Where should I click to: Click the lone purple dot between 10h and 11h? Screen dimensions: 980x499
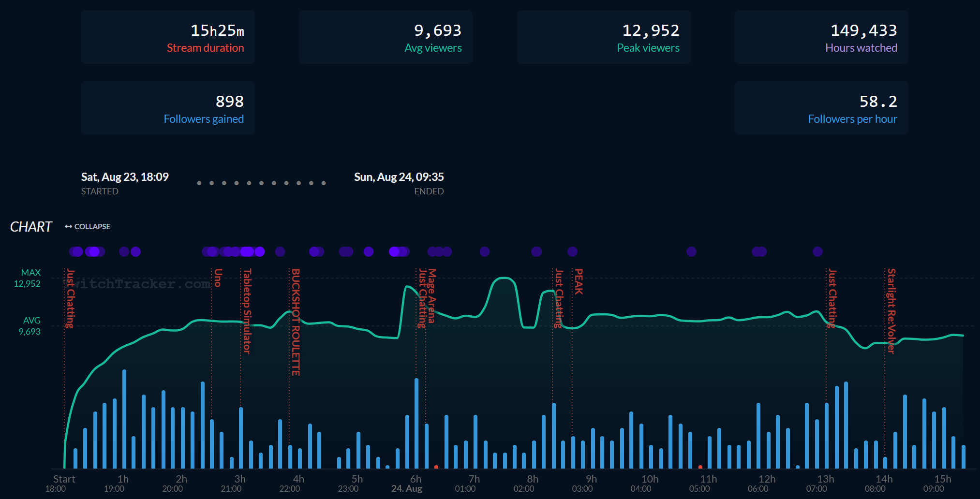tap(692, 251)
